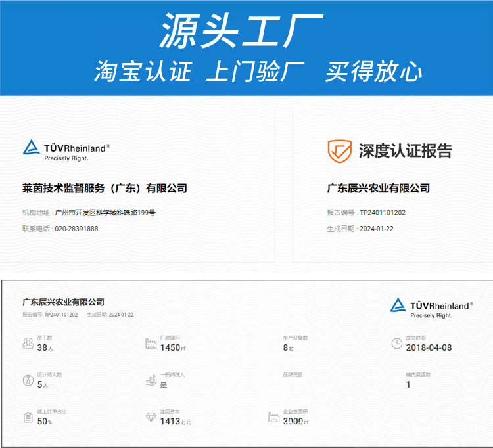Image resolution: width=493 pixels, height=448 pixels.
Task: Click the 8台 production equipment value
Action: [289, 347]
